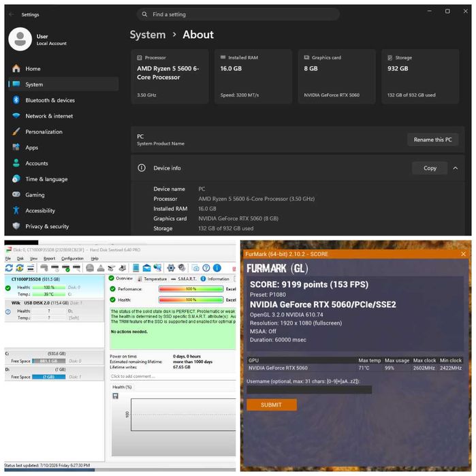Click the disk icon with clock badge
Screen dimensions: 476x476
click(55, 268)
